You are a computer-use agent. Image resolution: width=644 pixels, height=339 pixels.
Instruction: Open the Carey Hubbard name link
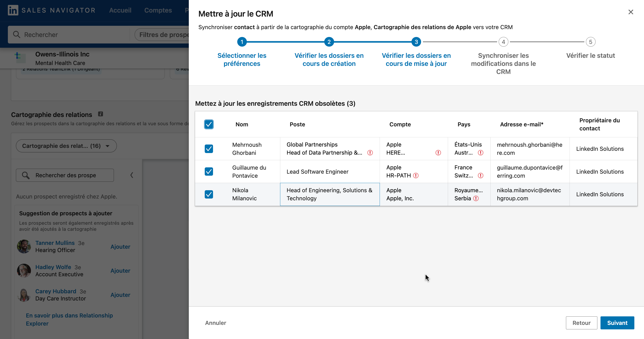(56, 291)
